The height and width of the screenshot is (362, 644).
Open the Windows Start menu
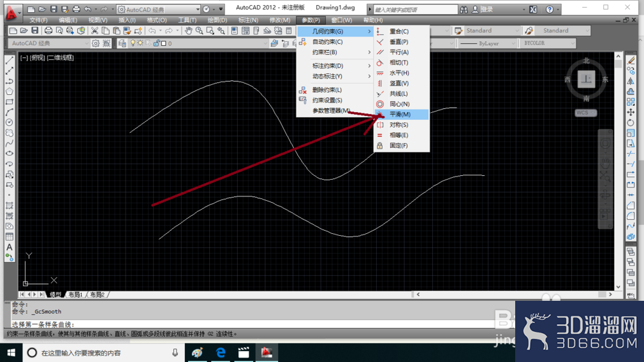[11, 352]
